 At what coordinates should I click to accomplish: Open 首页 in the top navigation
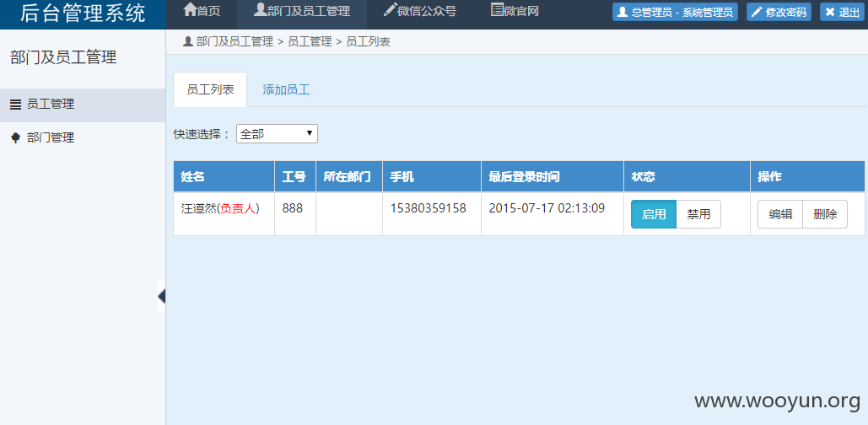click(x=202, y=11)
